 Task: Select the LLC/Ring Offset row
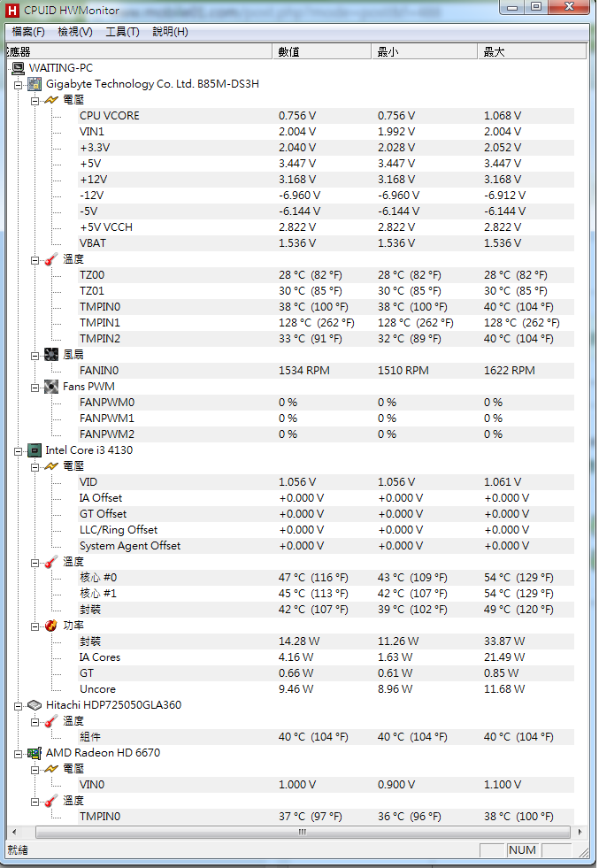326,530
